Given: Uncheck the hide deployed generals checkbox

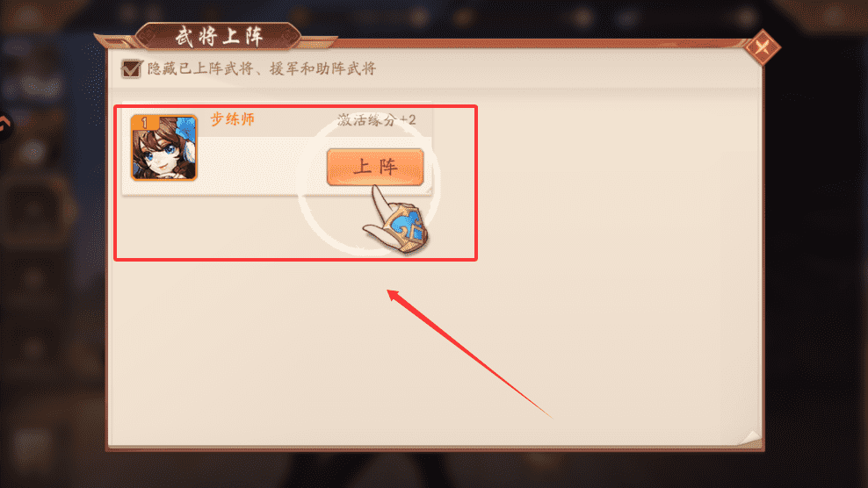Looking at the screenshot, I should tap(131, 68).
